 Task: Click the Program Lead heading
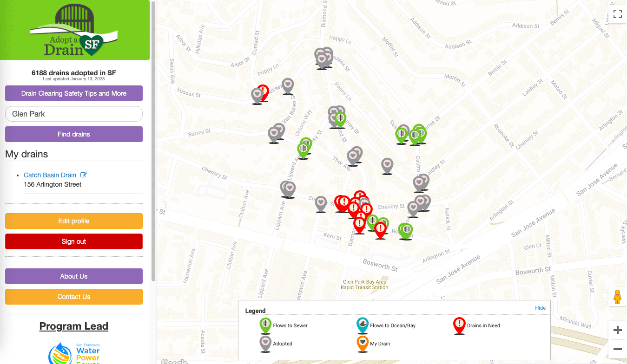pos(74,326)
